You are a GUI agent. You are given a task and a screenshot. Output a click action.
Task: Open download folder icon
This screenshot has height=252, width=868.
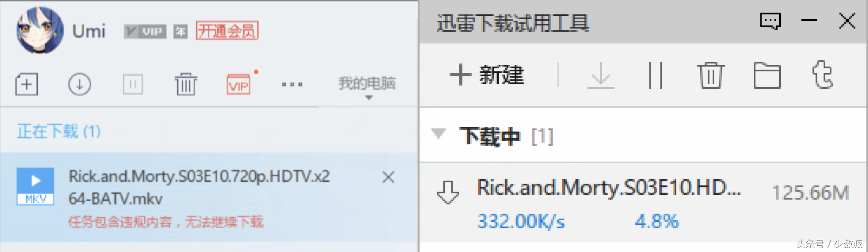pyautogui.click(x=767, y=75)
